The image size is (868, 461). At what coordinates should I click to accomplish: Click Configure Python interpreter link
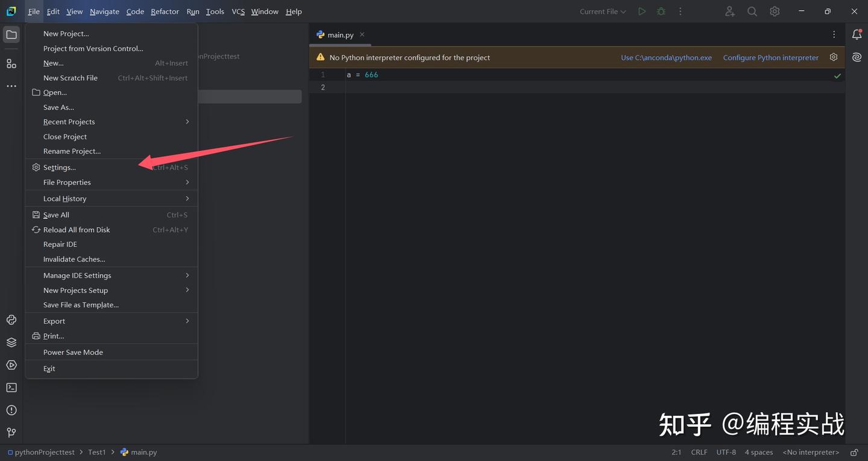pyautogui.click(x=771, y=58)
